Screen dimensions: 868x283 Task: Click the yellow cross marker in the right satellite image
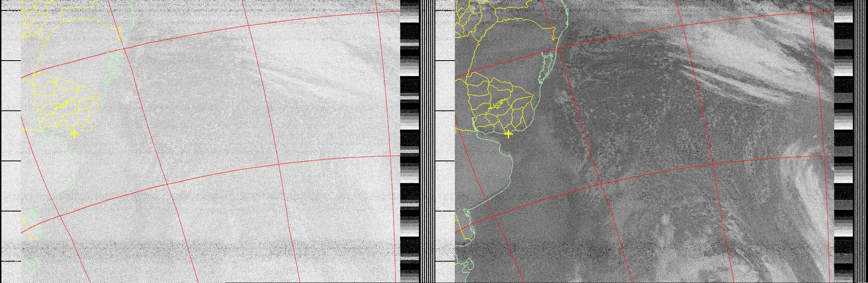pos(508,134)
